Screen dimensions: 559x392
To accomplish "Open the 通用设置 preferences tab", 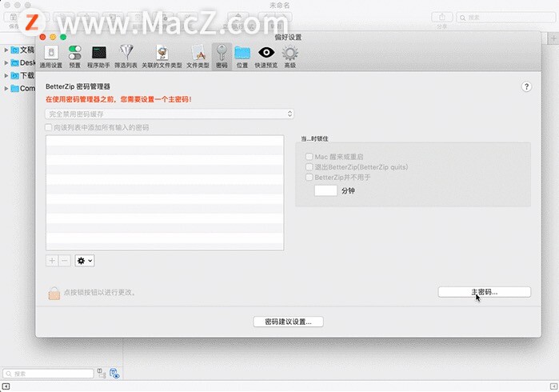I will click(50, 57).
